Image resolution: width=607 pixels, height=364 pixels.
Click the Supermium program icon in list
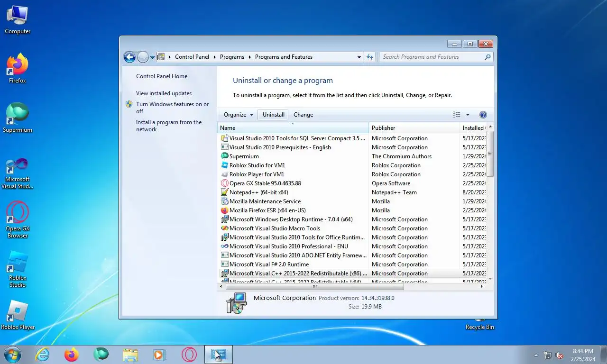(225, 156)
